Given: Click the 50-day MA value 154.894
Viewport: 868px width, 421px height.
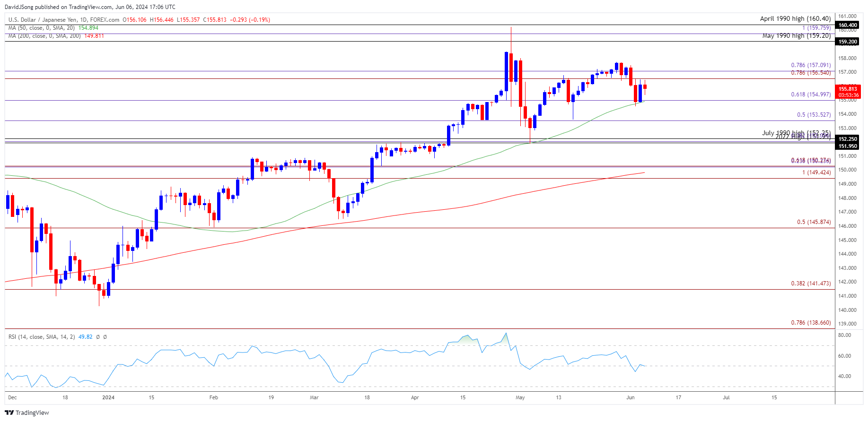Looking at the screenshot, I should (x=88, y=28).
